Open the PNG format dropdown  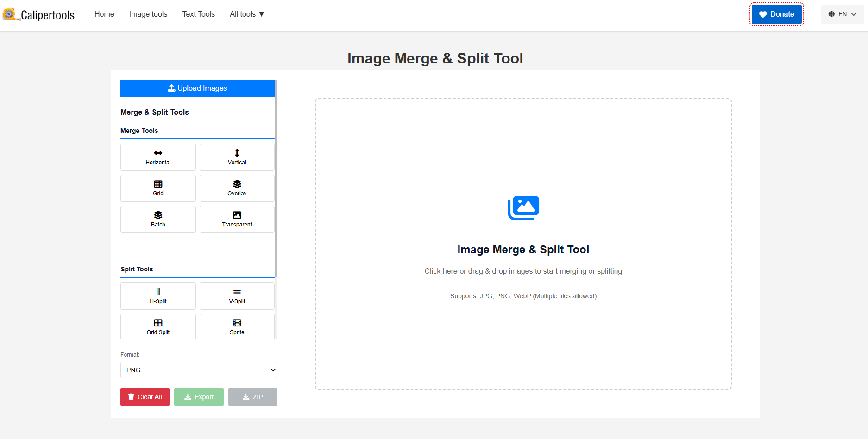point(199,370)
